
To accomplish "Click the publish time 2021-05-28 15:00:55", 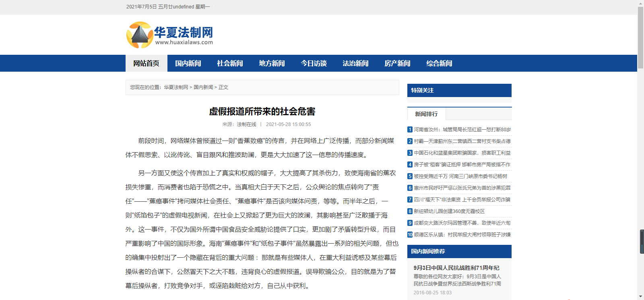I will [x=288, y=124].
